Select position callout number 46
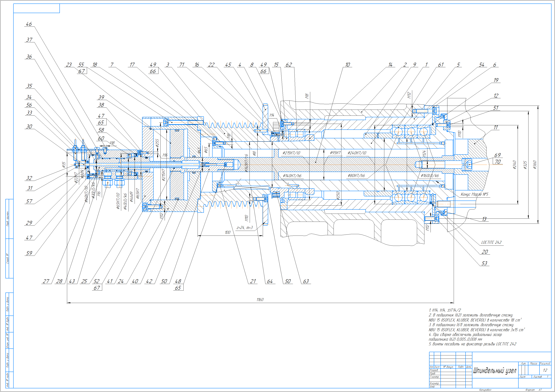The height and width of the screenshot is (392, 555). coord(29,24)
